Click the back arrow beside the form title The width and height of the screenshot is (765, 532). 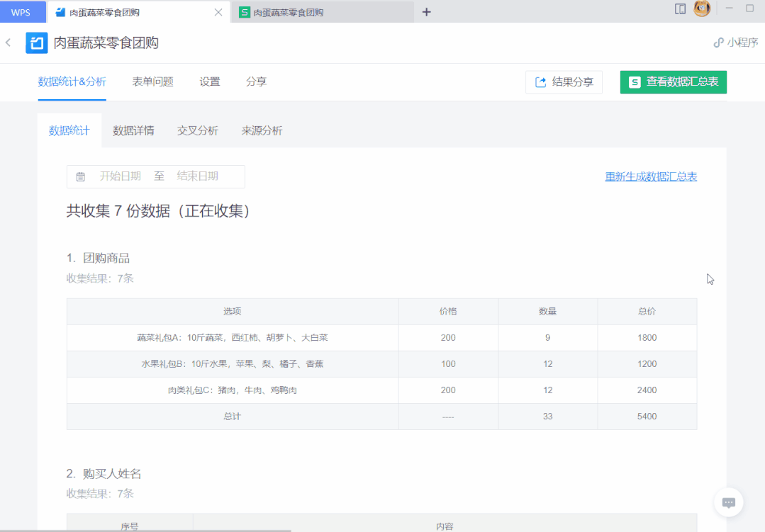[x=8, y=43]
